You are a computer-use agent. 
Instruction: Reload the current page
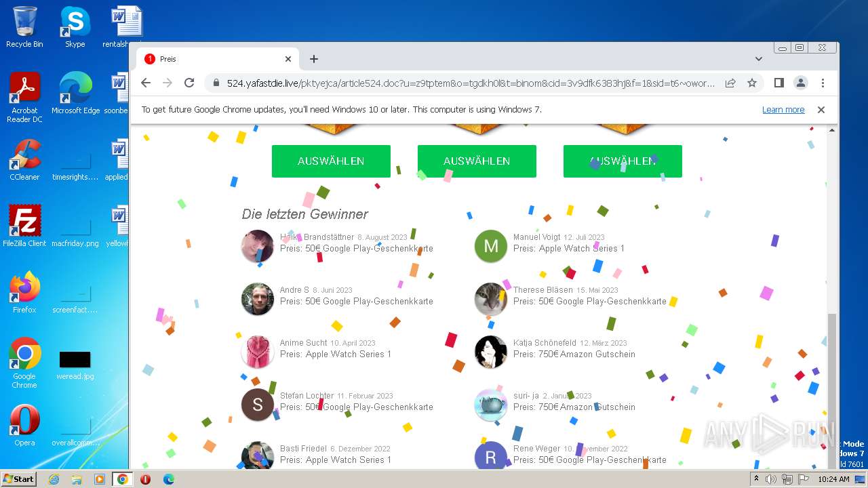click(189, 83)
